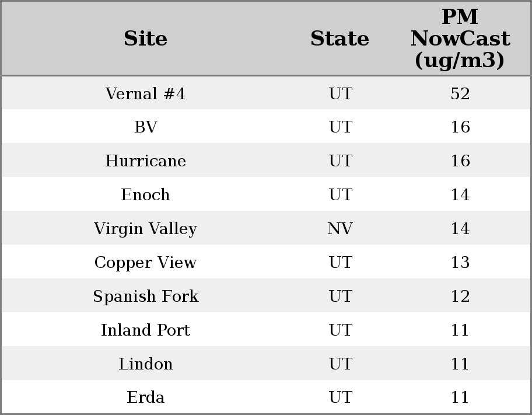532x415 pixels.
Task: Click the UT state cell for Lindon
Action: click(x=340, y=364)
